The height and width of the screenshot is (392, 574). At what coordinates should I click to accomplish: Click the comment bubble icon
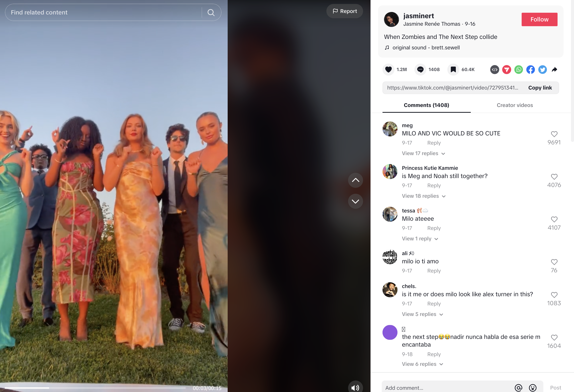(x=420, y=69)
